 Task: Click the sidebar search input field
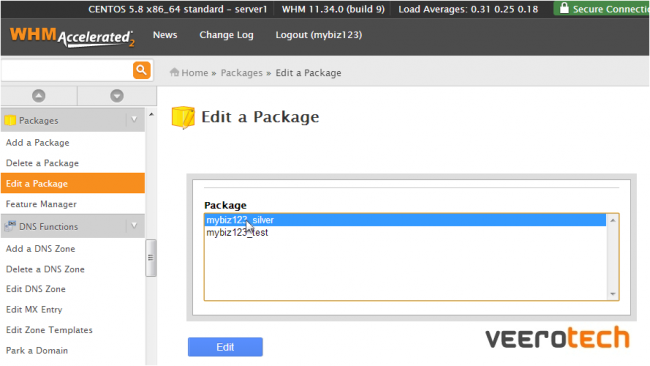point(67,70)
